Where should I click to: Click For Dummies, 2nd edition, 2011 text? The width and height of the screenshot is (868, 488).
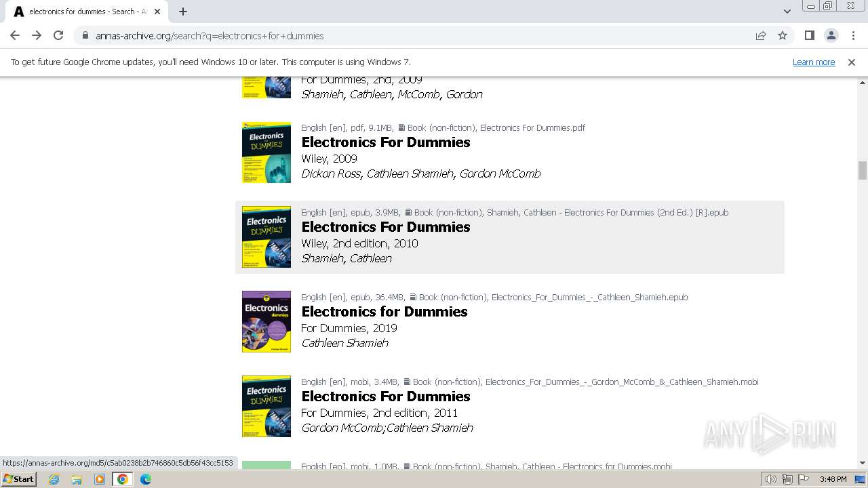click(380, 413)
